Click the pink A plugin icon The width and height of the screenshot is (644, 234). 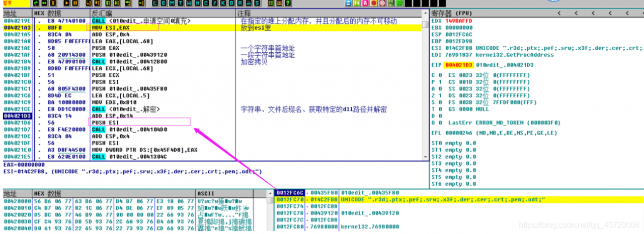[365, 3]
